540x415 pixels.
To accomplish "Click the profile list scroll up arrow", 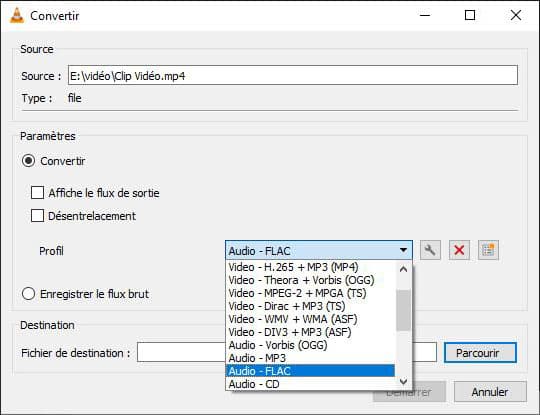I will pyautogui.click(x=403, y=269).
